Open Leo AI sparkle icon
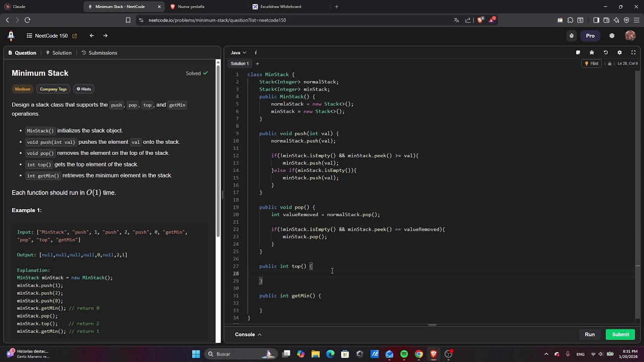The image size is (644, 362). pyautogui.click(x=616, y=20)
